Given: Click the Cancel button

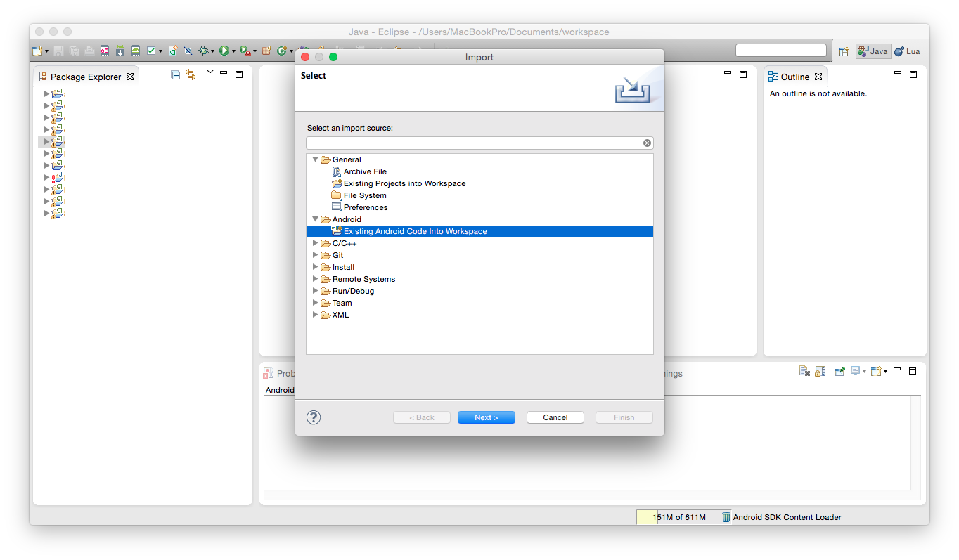Looking at the screenshot, I should [x=555, y=417].
